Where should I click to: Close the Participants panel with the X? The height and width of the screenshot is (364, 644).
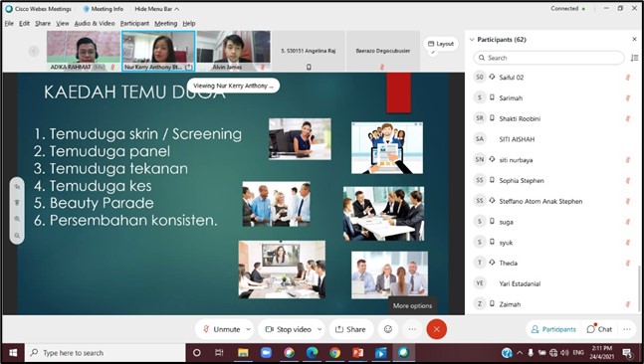634,40
